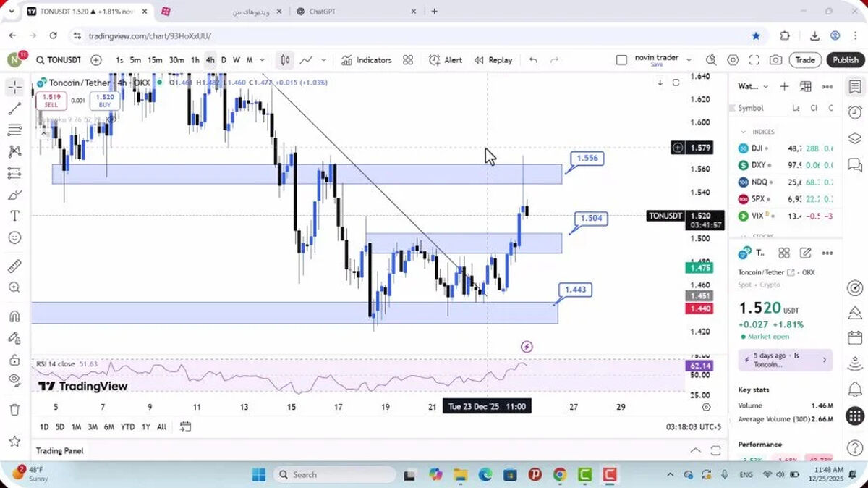
Task: Click the undo arrow
Action: coord(533,60)
